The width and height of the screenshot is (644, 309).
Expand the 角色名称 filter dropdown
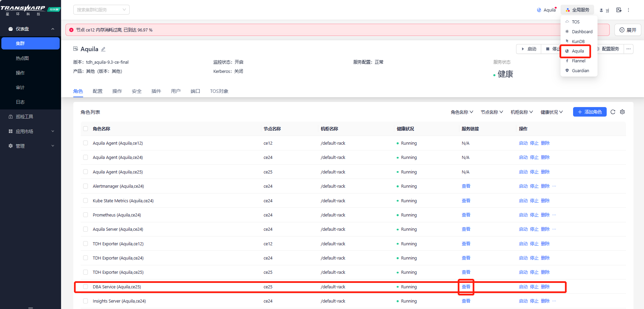pyautogui.click(x=462, y=112)
